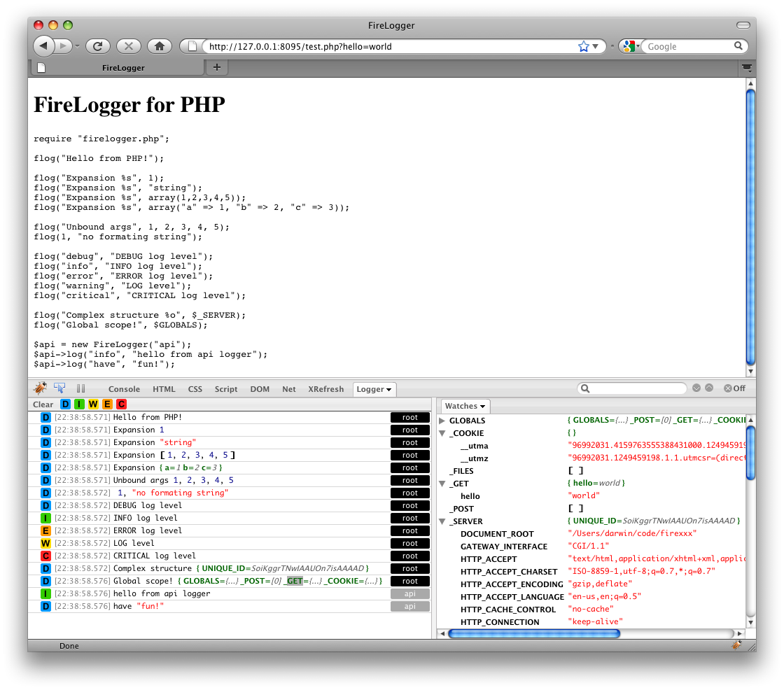Activate the element inspect tool icon
The height and width of the screenshot is (690, 784).
click(x=60, y=388)
